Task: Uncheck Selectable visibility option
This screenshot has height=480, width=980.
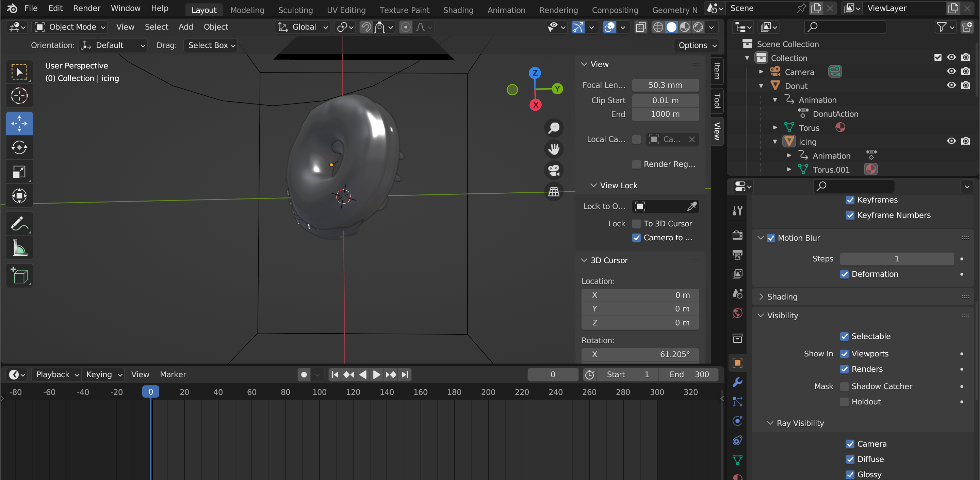Action: pyautogui.click(x=844, y=336)
